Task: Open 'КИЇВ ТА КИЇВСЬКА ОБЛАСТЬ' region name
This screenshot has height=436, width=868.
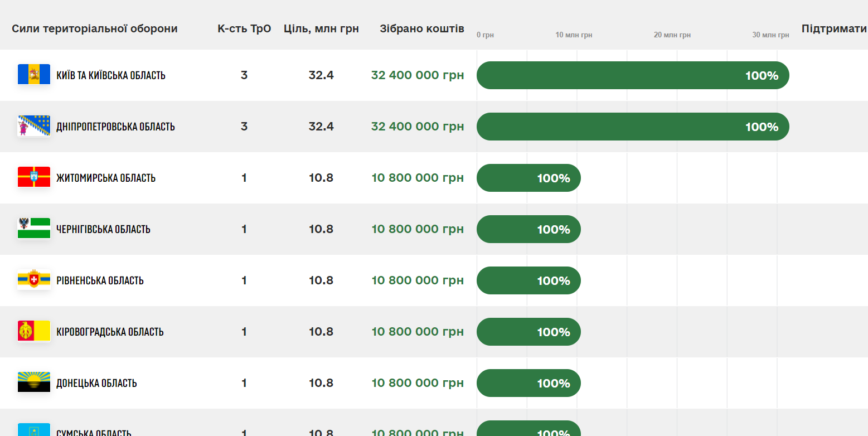Action: point(111,75)
